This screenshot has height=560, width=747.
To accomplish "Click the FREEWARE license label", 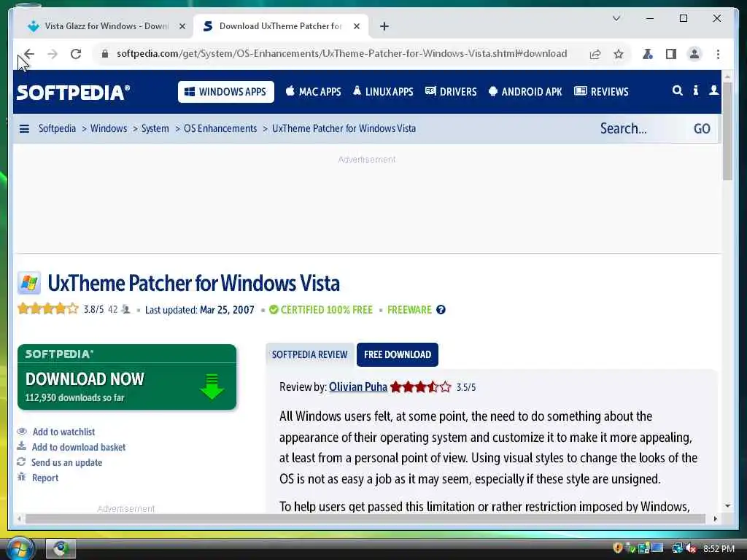I will (409, 310).
